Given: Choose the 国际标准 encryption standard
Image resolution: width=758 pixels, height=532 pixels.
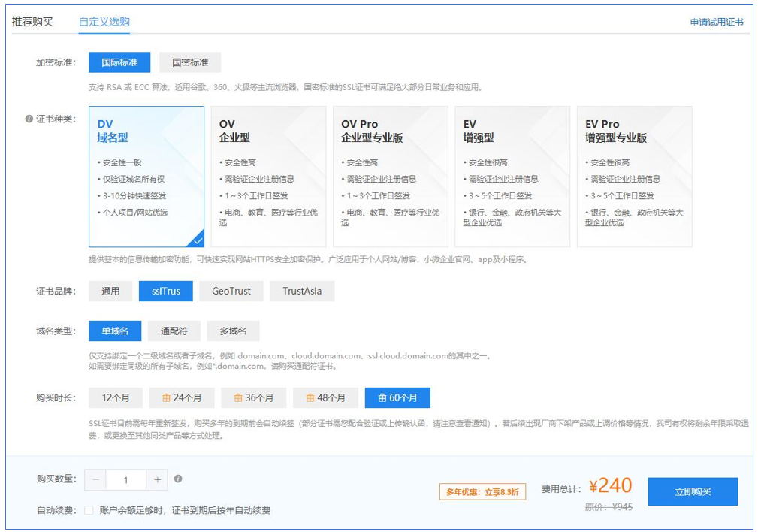Looking at the screenshot, I should click(x=119, y=62).
